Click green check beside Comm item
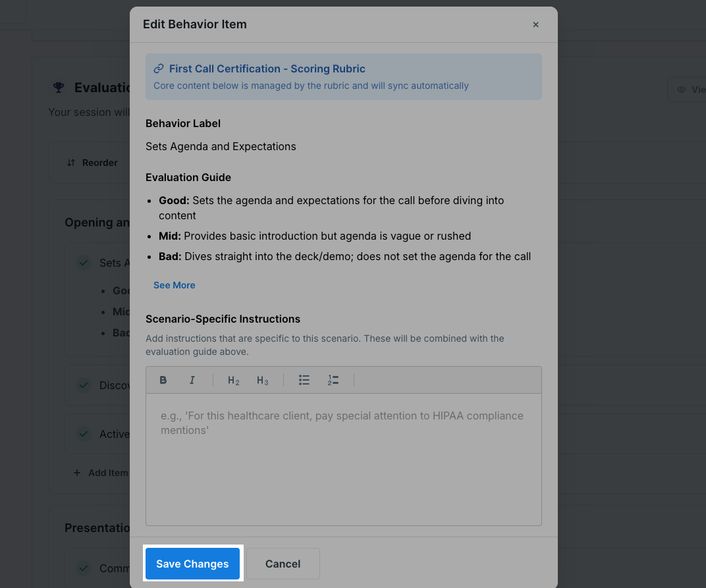Image resolution: width=706 pixels, height=588 pixels. click(x=83, y=568)
